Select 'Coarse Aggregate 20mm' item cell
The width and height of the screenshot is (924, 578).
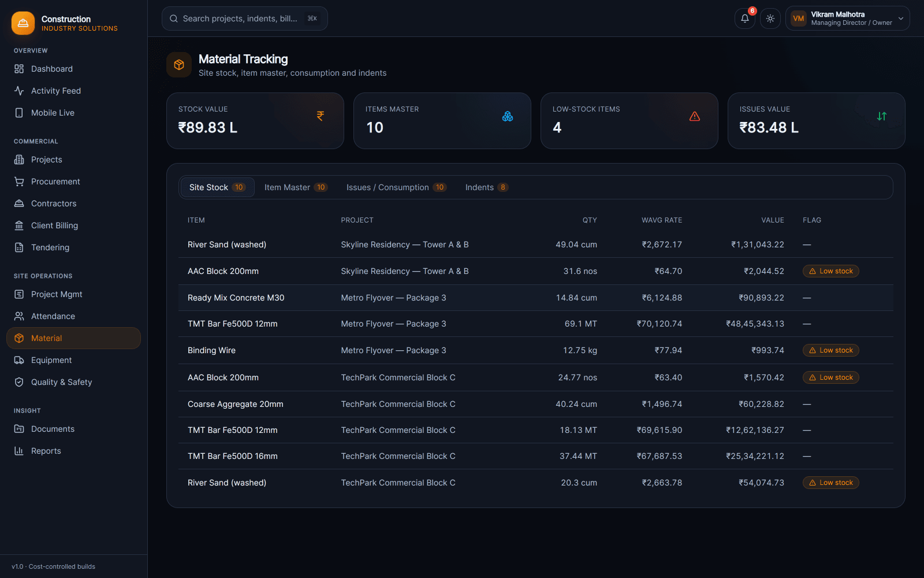[x=236, y=404]
